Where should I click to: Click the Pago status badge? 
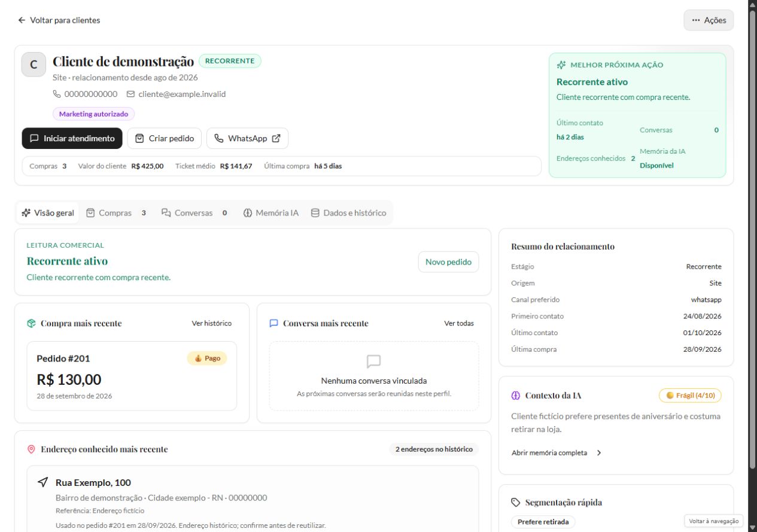click(207, 358)
